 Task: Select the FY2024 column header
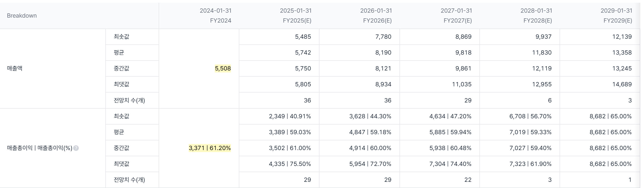pyautogui.click(x=215, y=16)
